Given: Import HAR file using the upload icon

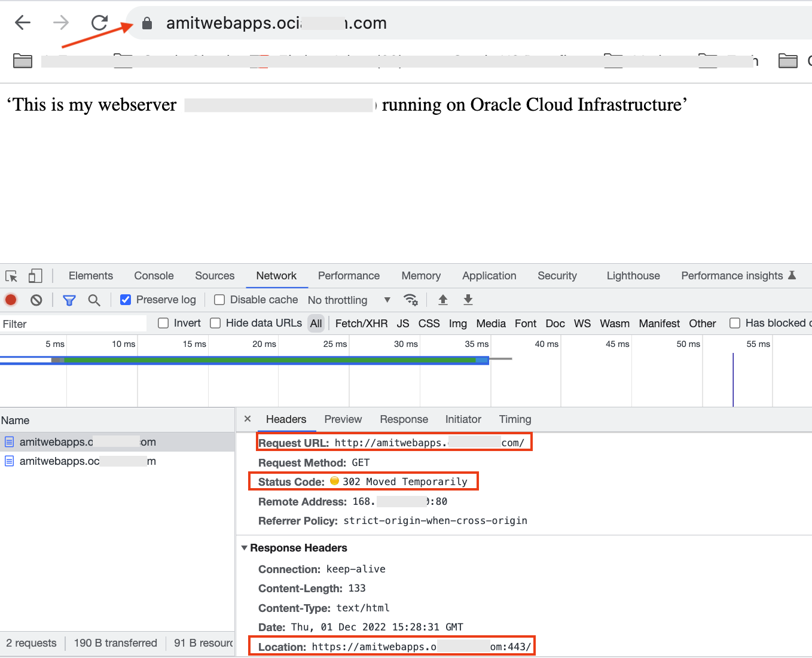Looking at the screenshot, I should 442,300.
